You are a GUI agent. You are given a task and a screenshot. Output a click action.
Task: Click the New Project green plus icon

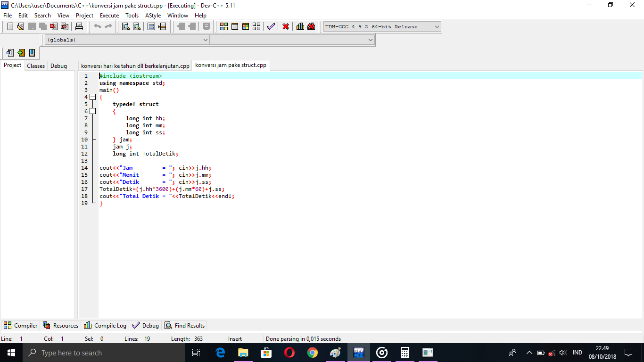pyautogui.click(x=21, y=52)
